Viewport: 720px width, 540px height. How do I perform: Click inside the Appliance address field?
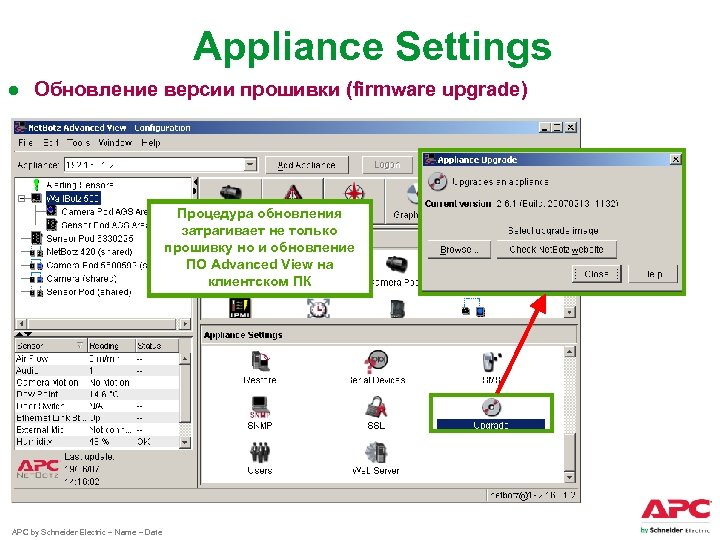click(x=154, y=164)
